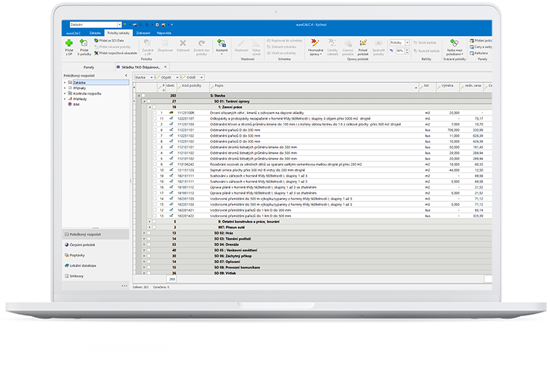
Task: Select the 'Skládka TKO Štěpánovi...' document tab
Action: (141, 67)
